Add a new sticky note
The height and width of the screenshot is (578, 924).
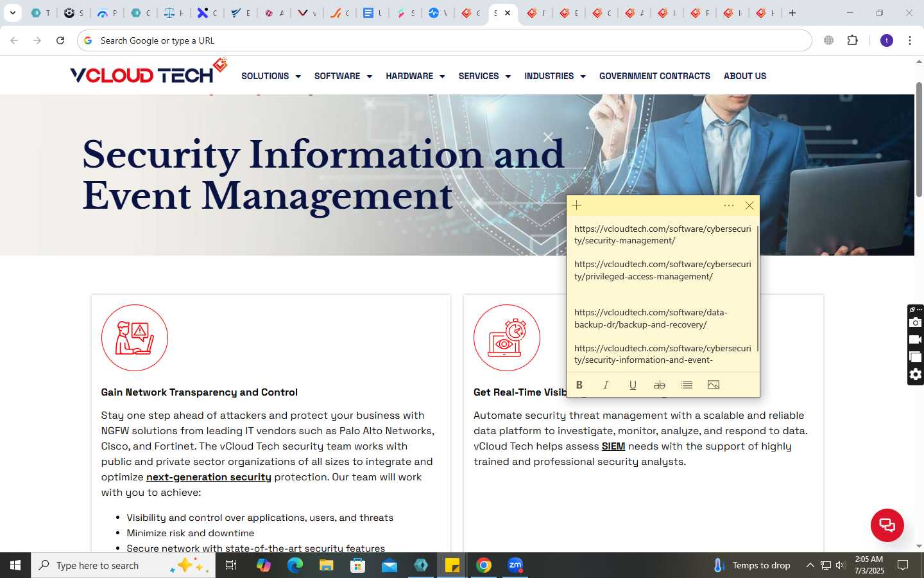577,206
